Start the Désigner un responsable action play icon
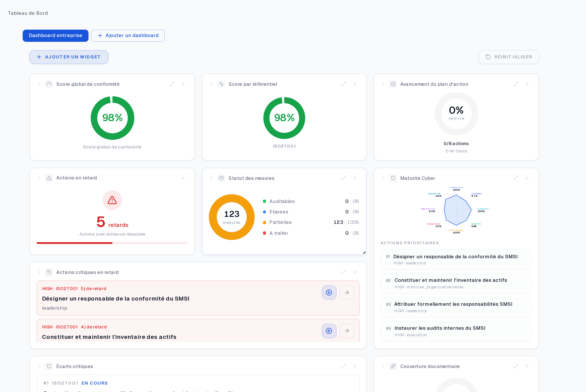 [x=329, y=292]
